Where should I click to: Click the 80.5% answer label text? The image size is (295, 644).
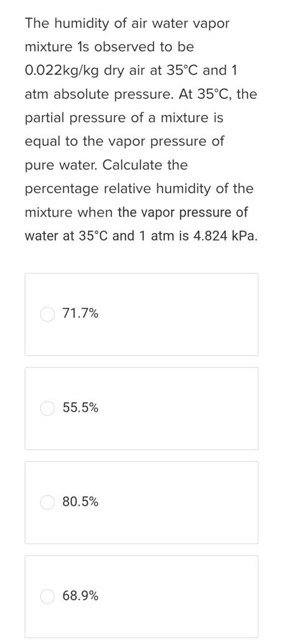80,502
